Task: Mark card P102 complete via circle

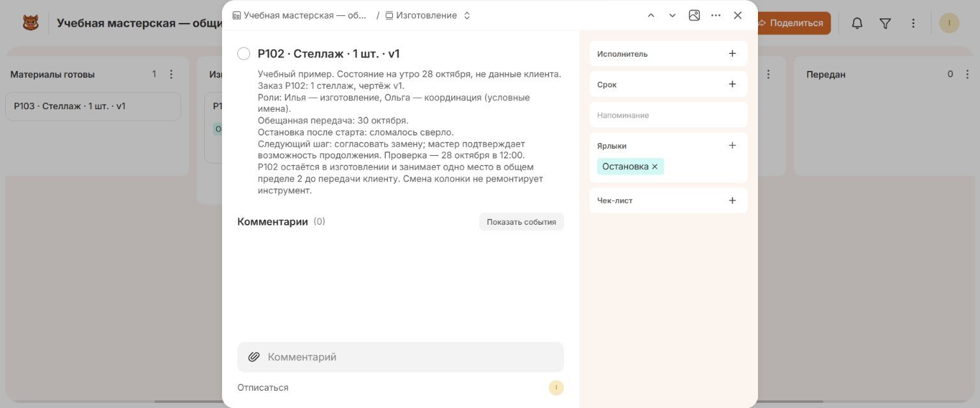Action: coord(244,54)
